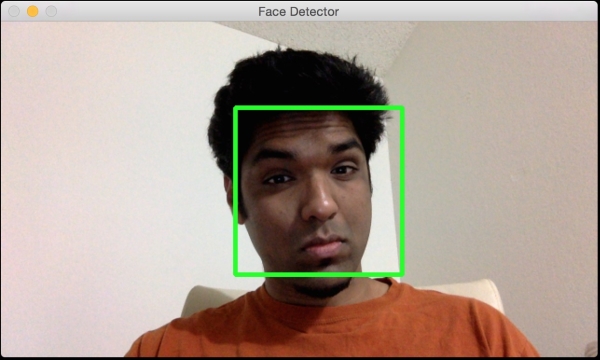Minimize the Face Detector window with yellow button

[x=33, y=11]
